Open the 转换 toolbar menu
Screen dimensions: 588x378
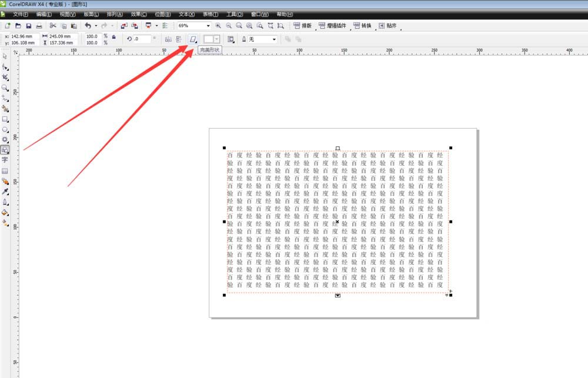click(362, 25)
